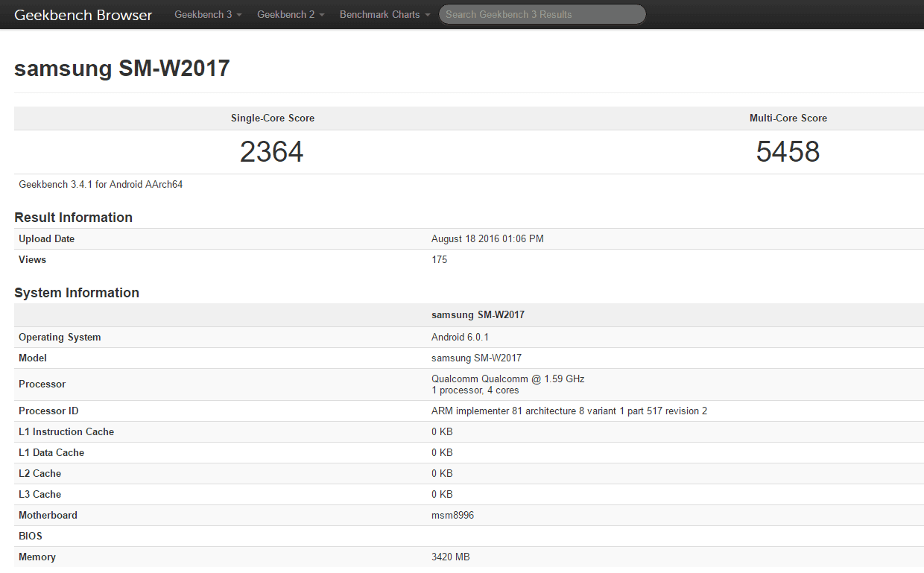Viewport: 924px width, 573px height.
Task: Select the samsung SM-W2017 page heading
Action: click(122, 69)
